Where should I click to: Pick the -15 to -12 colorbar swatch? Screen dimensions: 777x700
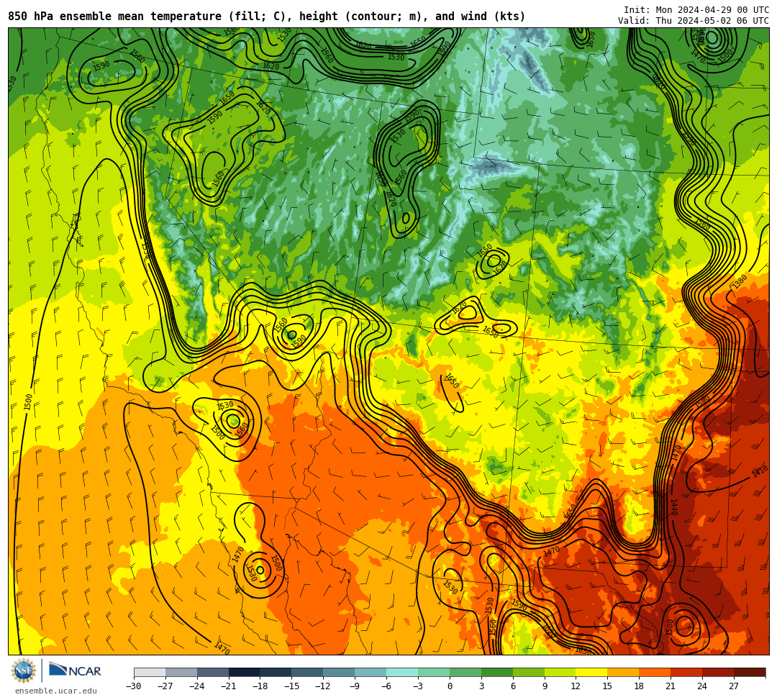coord(308,672)
